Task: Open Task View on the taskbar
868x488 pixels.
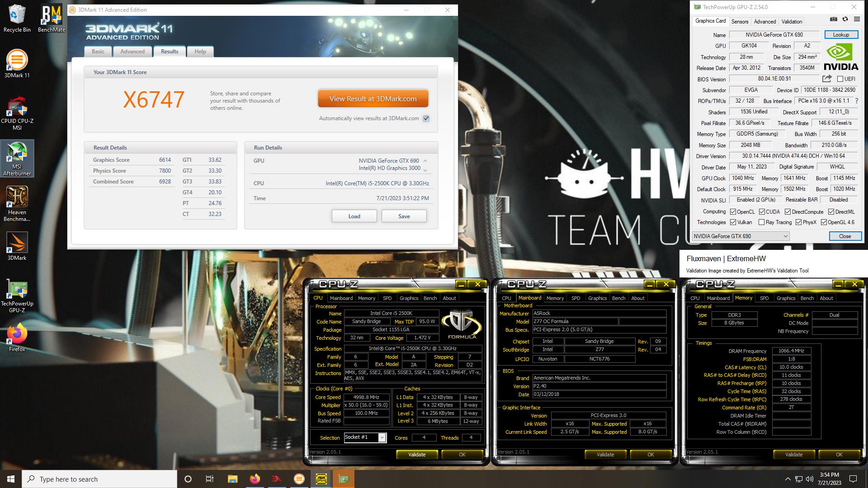Action: point(210,479)
